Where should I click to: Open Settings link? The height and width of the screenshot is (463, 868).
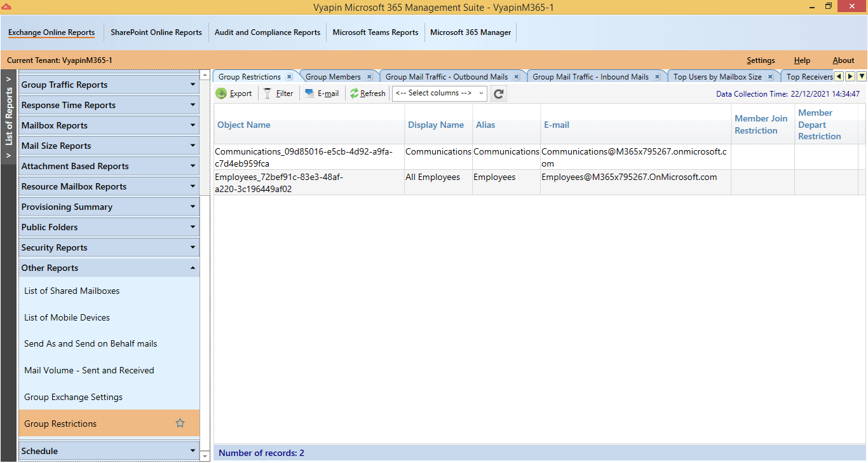pos(761,60)
